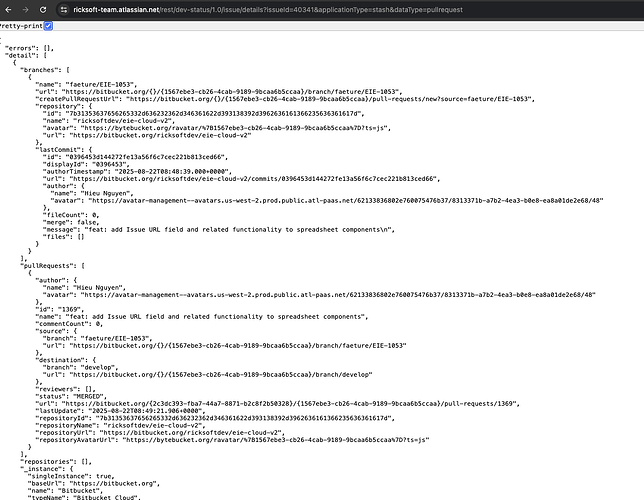This screenshot has height=500, width=644.
Task: Click the commits URL line under lastCommit
Action: [242, 179]
